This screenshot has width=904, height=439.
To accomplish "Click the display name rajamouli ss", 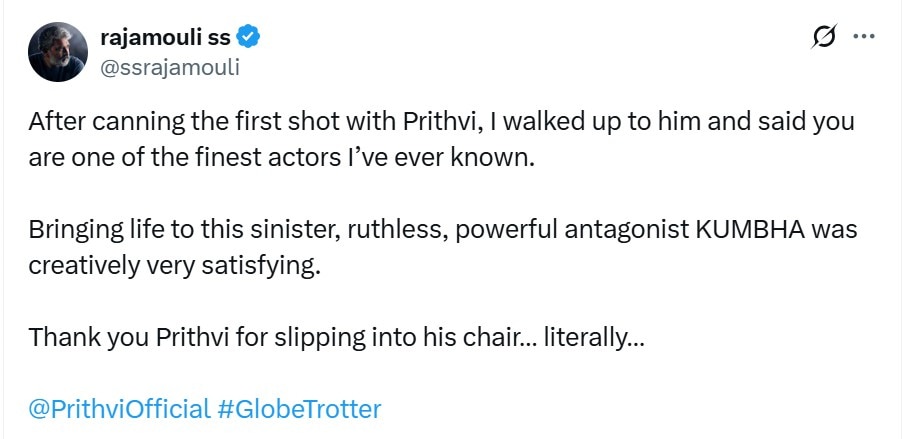I will click(x=165, y=39).
